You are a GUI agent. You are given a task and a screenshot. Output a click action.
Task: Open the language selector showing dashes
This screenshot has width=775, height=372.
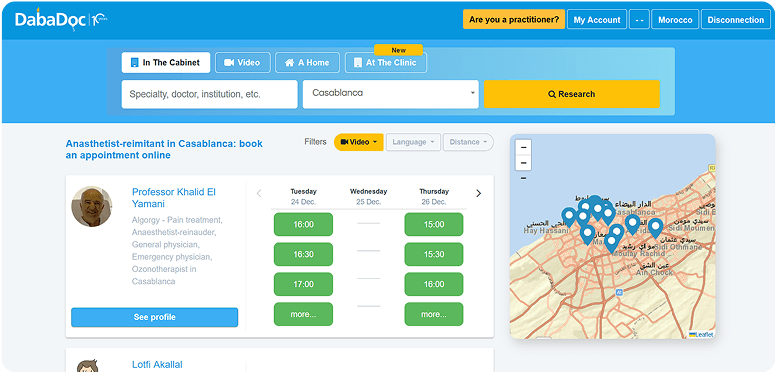click(x=639, y=20)
